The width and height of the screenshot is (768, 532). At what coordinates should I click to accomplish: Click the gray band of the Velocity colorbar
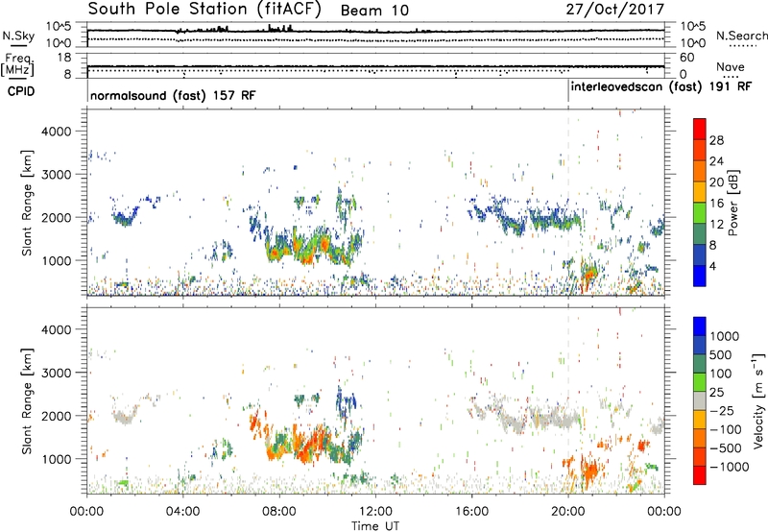click(x=700, y=400)
